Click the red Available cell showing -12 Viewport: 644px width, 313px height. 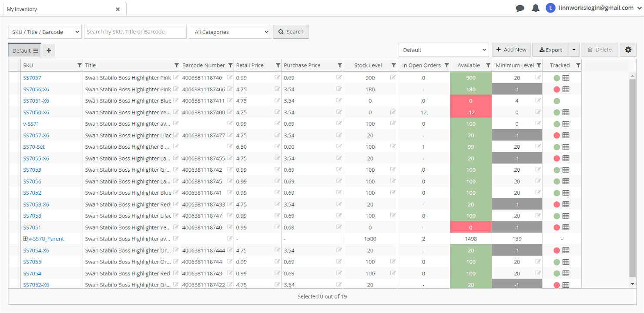(x=471, y=112)
